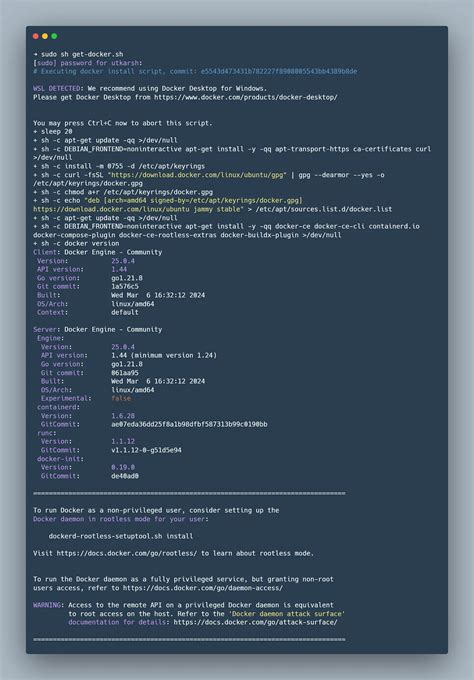Open the Docker Desktop products URL
Screen dimensions: 474x680
point(245,98)
